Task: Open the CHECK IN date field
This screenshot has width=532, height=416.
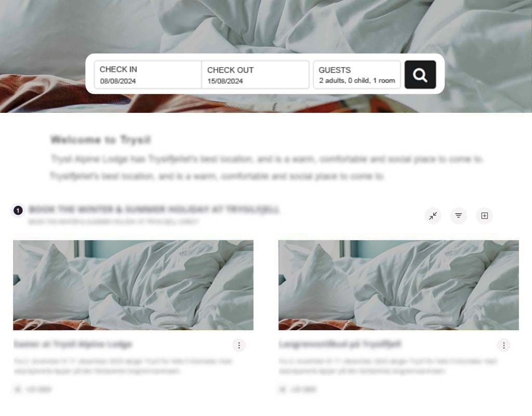Action: pyautogui.click(x=148, y=75)
